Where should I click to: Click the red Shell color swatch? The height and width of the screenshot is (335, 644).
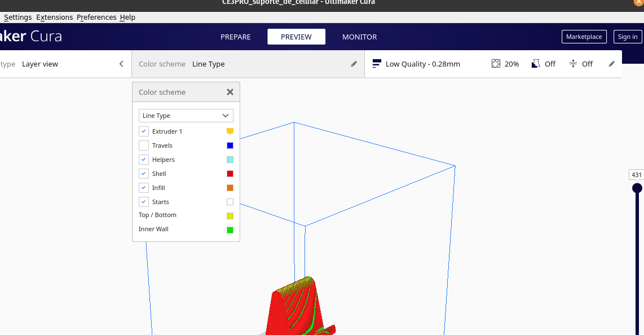(x=230, y=174)
